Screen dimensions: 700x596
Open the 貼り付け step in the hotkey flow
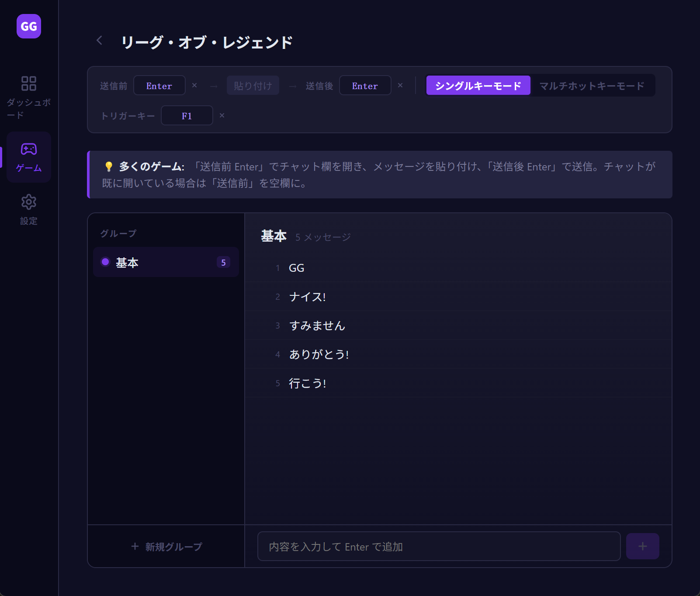click(253, 85)
